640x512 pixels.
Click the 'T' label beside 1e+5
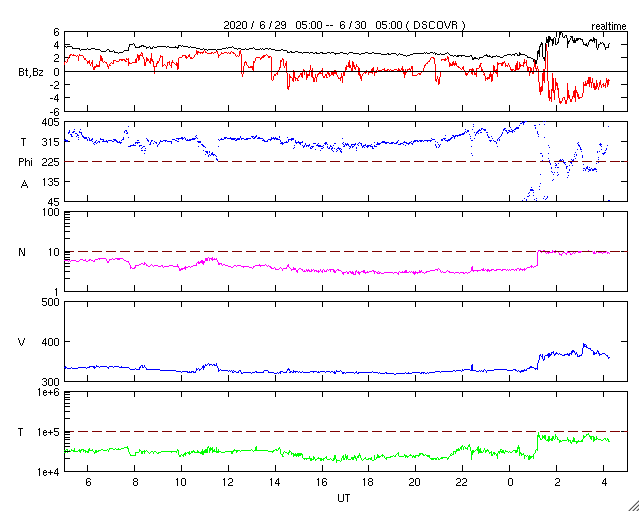point(21,432)
